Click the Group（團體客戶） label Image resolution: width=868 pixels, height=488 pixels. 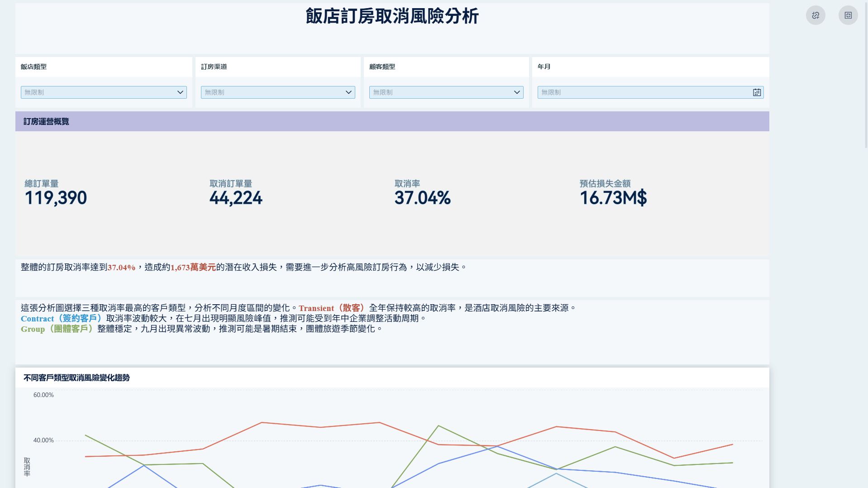pyautogui.click(x=58, y=329)
